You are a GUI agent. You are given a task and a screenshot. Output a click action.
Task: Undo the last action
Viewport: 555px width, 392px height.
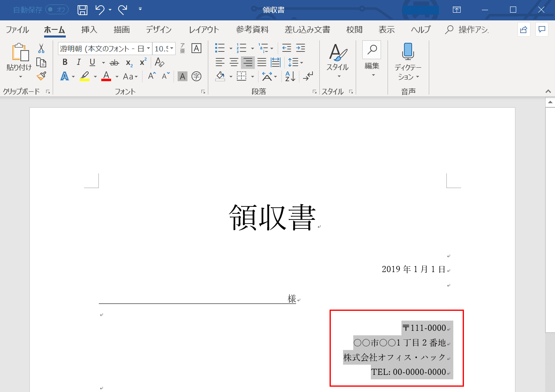click(x=100, y=10)
